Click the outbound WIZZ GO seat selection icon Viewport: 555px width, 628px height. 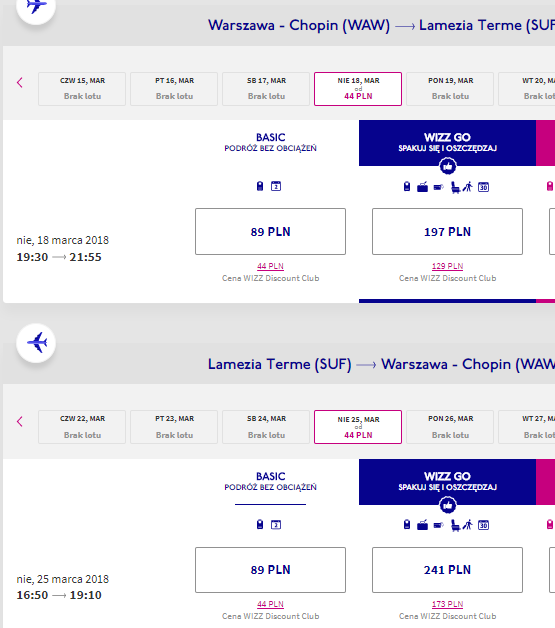click(455, 187)
